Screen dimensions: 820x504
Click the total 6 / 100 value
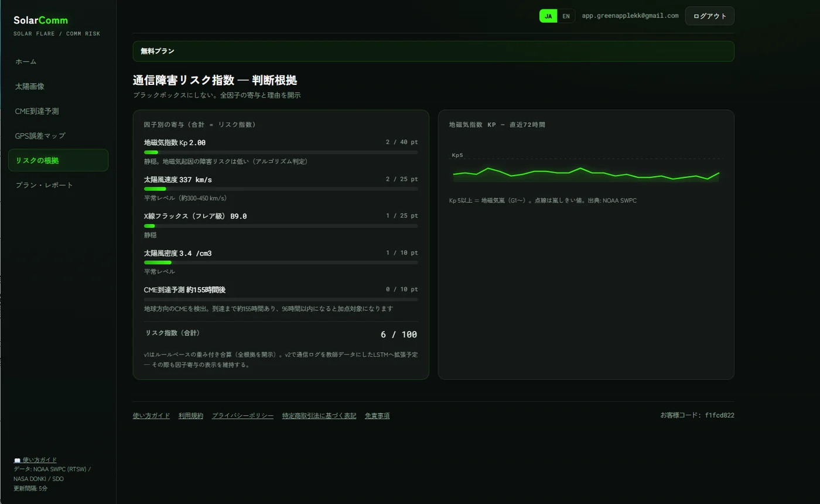tap(399, 335)
